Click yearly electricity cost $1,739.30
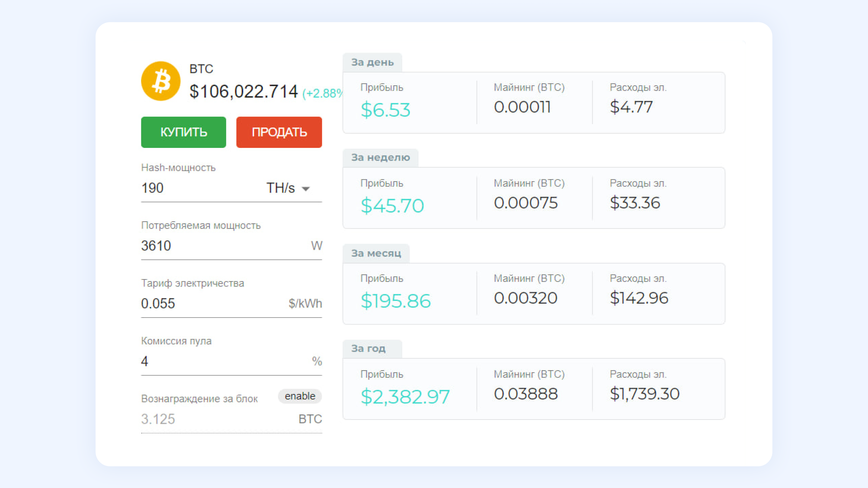Screen dimensions: 868x488 click(645, 394)
